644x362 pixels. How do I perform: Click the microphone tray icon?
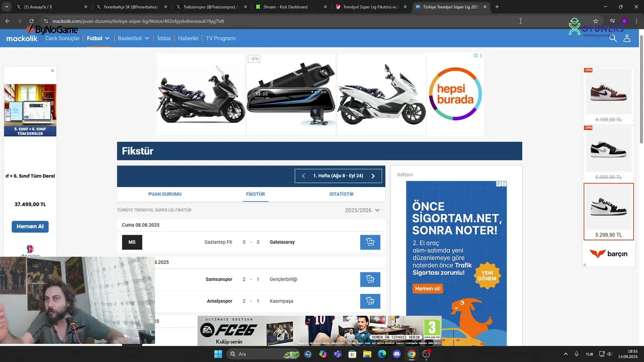(x=577, y=354)
